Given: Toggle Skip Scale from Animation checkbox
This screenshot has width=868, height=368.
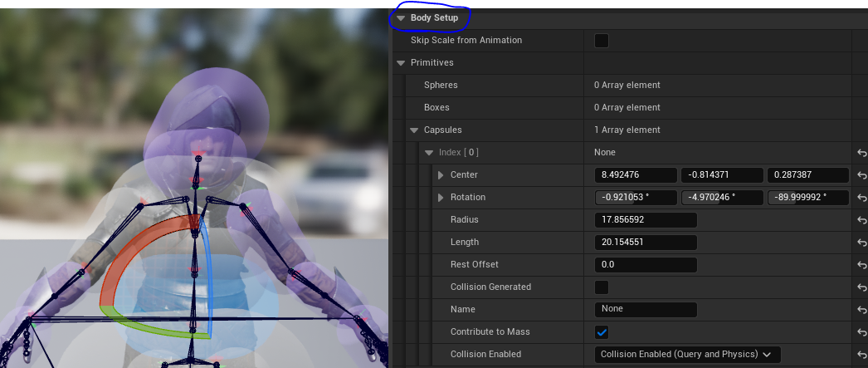Looking at the screenshot, I should point(601,41).
